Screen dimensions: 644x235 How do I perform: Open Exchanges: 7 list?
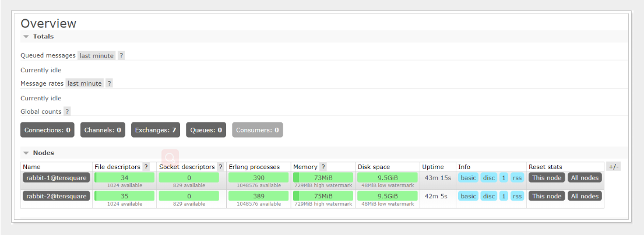click(156, 130)
